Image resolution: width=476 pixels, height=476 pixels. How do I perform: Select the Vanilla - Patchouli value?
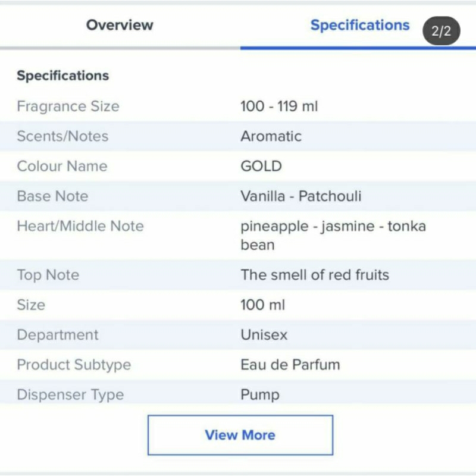click(301, 196)
